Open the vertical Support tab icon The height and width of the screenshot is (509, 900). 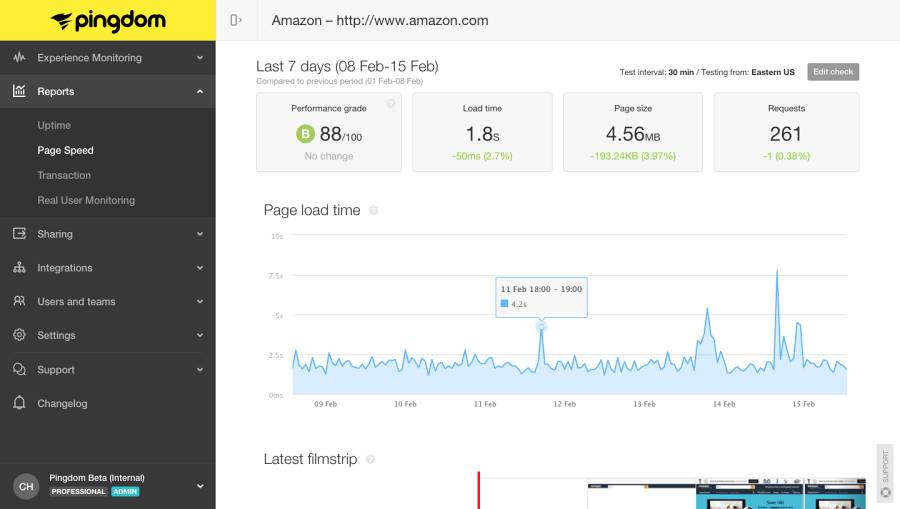[x=886, y=492]
